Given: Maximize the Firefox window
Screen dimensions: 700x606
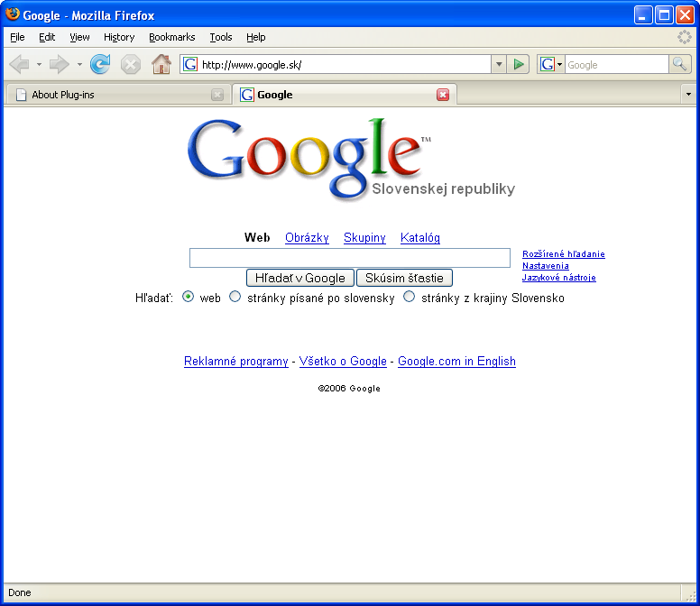Looking at the screenshot, I should click(x=664, y=15).
